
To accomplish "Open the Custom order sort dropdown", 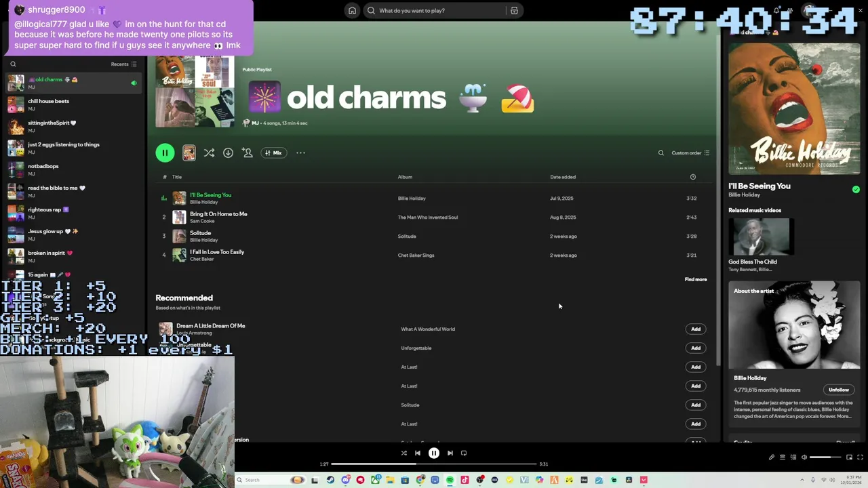I will (x=690, y=152).
